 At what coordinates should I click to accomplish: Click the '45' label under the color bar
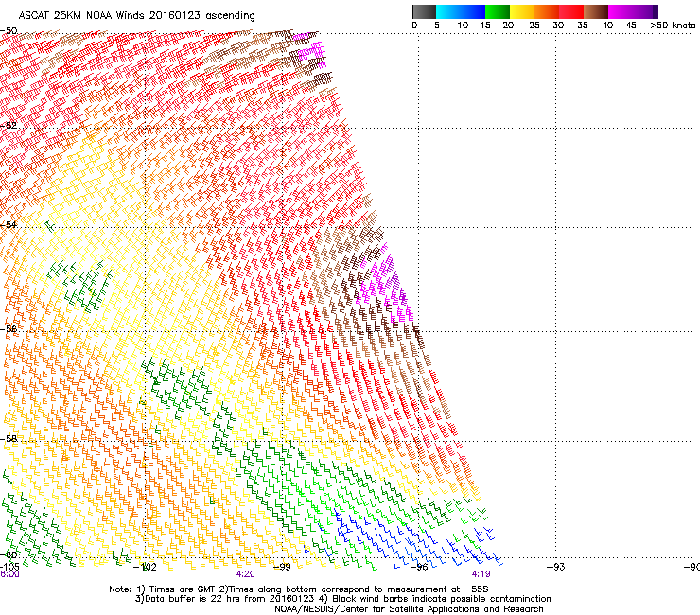(631, 26)
